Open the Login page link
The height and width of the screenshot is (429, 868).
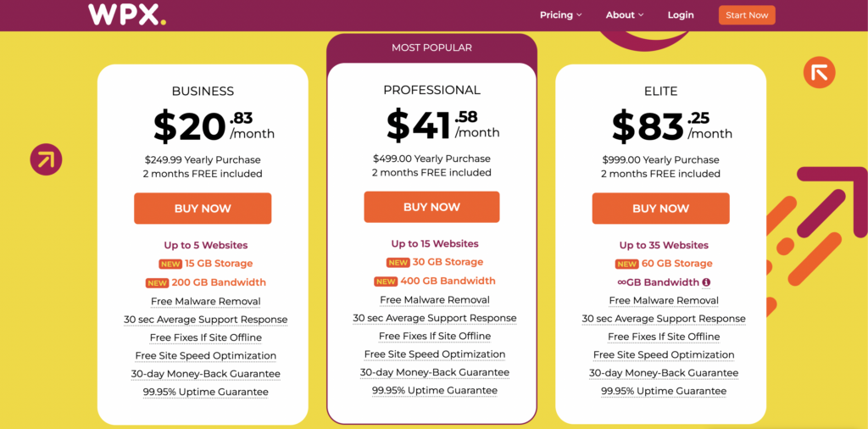pos(681,15)
